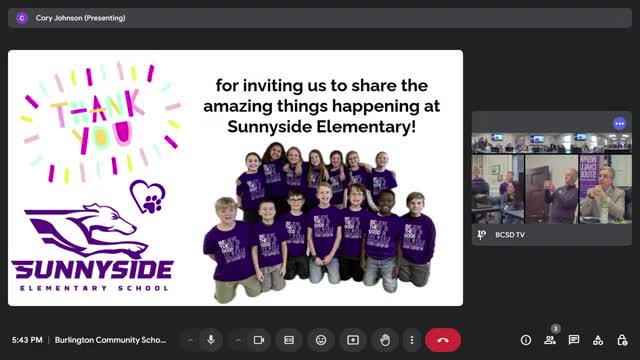Click the presented Sunnyside slide
Screen dimensions: 640x360
click(x=236, y=178)
